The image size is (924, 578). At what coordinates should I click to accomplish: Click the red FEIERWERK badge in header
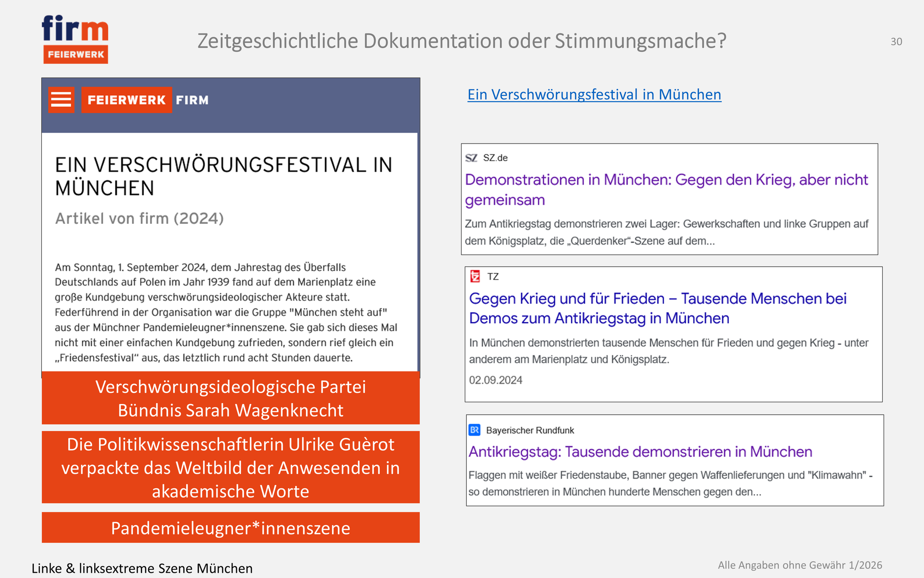coord(126,100)
